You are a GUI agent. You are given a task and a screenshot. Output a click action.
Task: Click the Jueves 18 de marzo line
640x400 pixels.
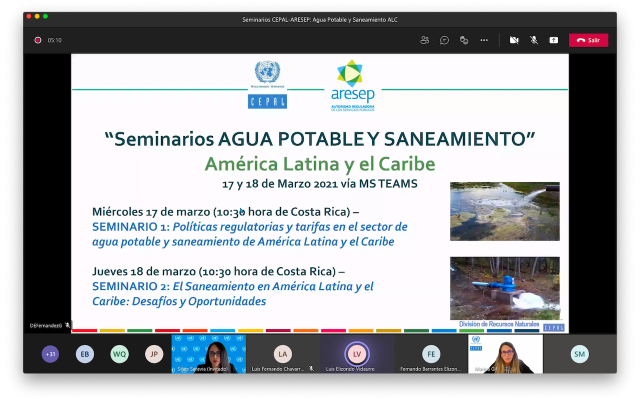coord(218,271)
